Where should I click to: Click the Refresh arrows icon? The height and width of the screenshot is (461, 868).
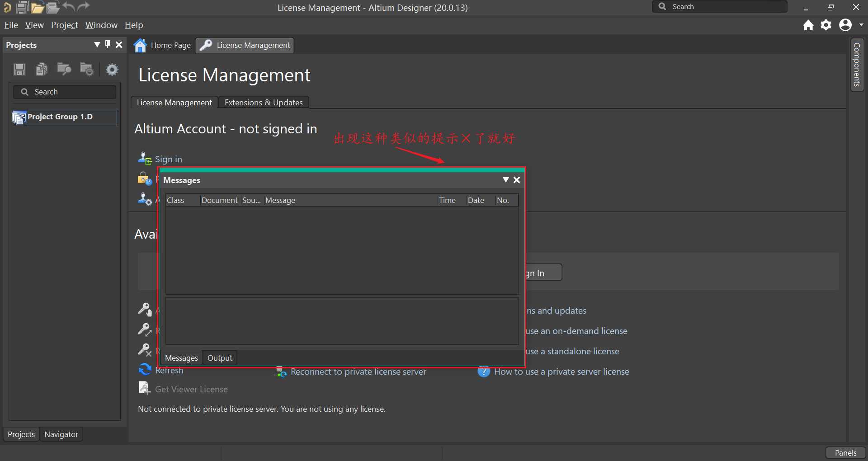pyautogui.click(x=145, y=369)
